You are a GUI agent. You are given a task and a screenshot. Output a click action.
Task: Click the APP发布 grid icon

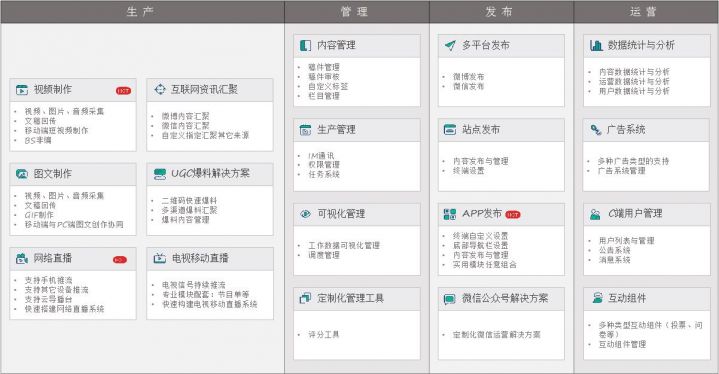[x=450, y=214]
